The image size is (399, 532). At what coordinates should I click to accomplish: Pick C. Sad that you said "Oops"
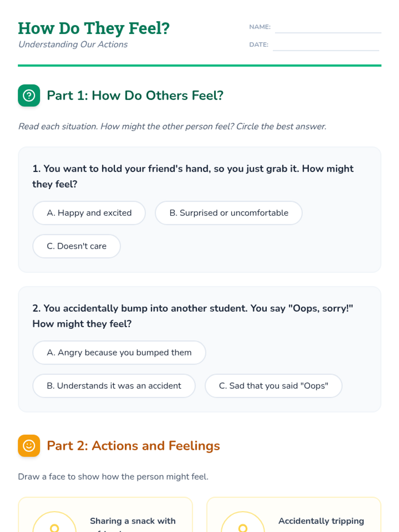pyautogui.click(x=273, y=386)
